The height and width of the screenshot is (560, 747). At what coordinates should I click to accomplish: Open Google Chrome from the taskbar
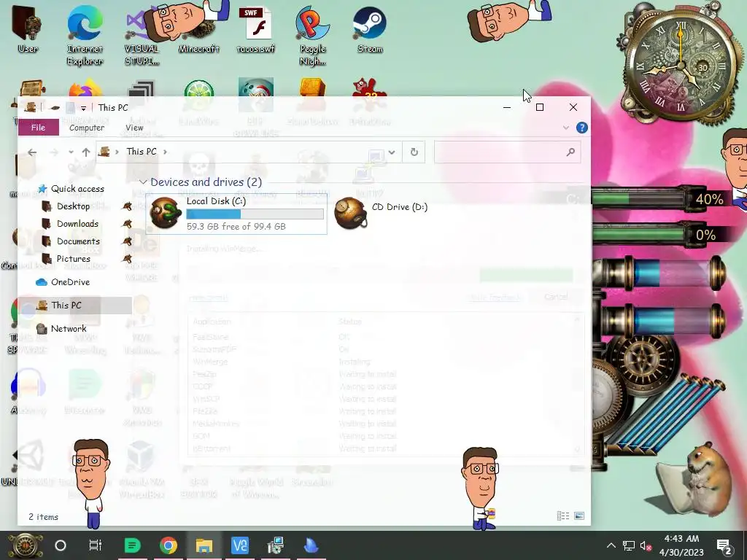pos(169,545)
